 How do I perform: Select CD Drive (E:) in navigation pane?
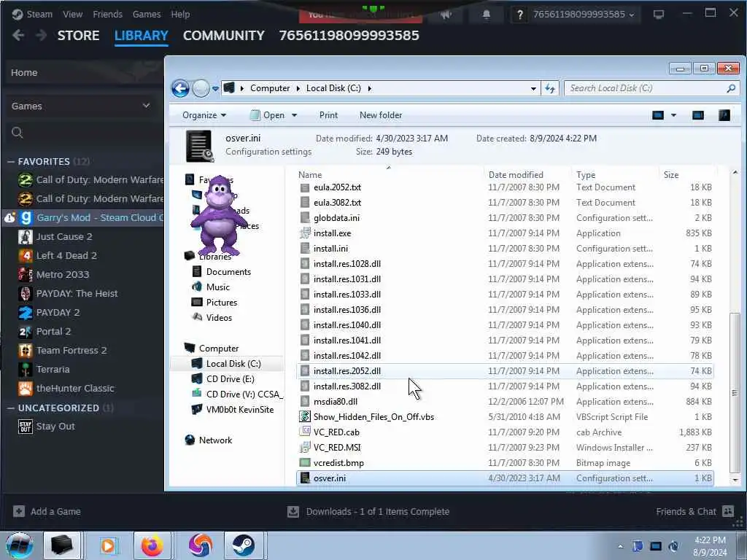click(230, 379)
